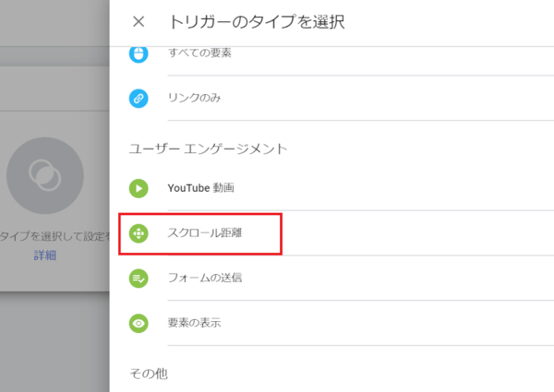
Task: Click the mouse icon for All Elements
Action: tap(138, 54)
